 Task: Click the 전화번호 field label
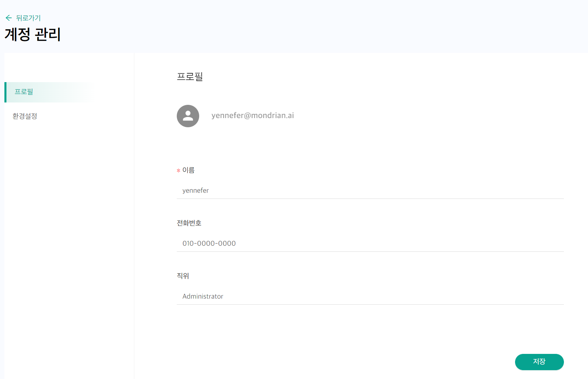click(189, 223)
